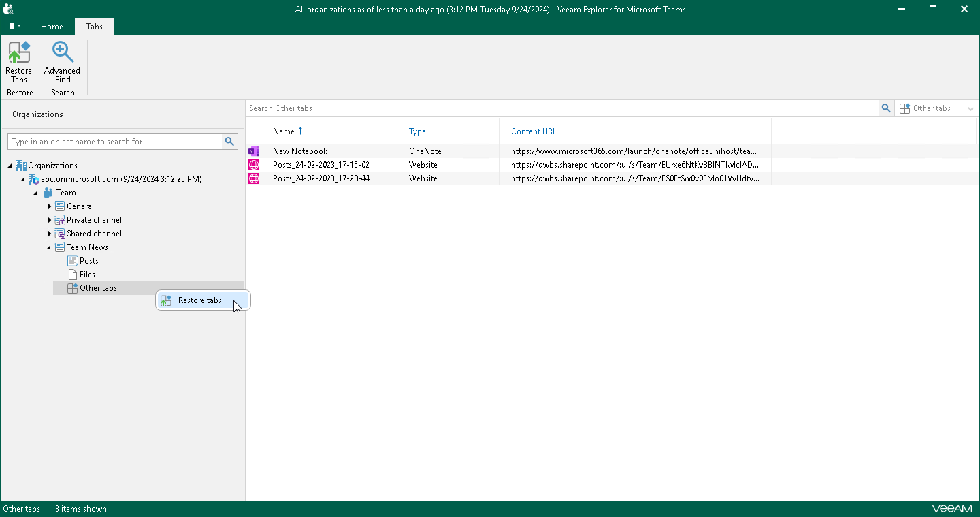Click the search icon in Organizations search box

pos(229,141)
